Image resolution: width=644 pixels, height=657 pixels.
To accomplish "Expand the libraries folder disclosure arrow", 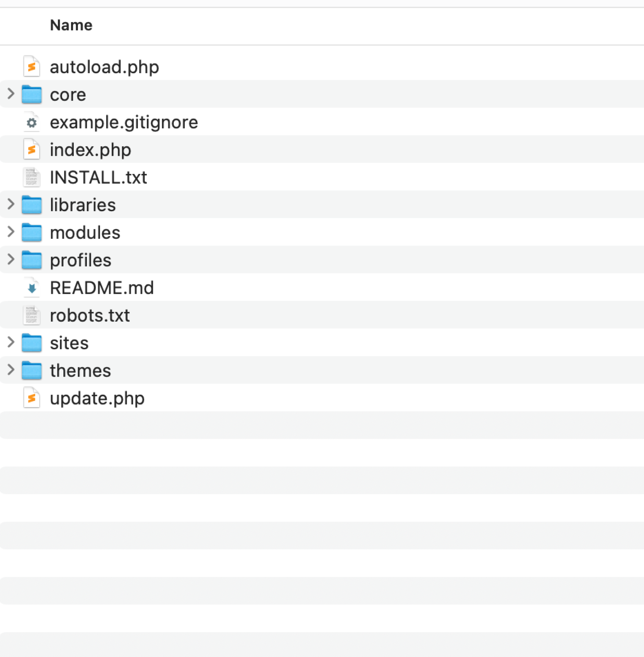I will point(11,204).
